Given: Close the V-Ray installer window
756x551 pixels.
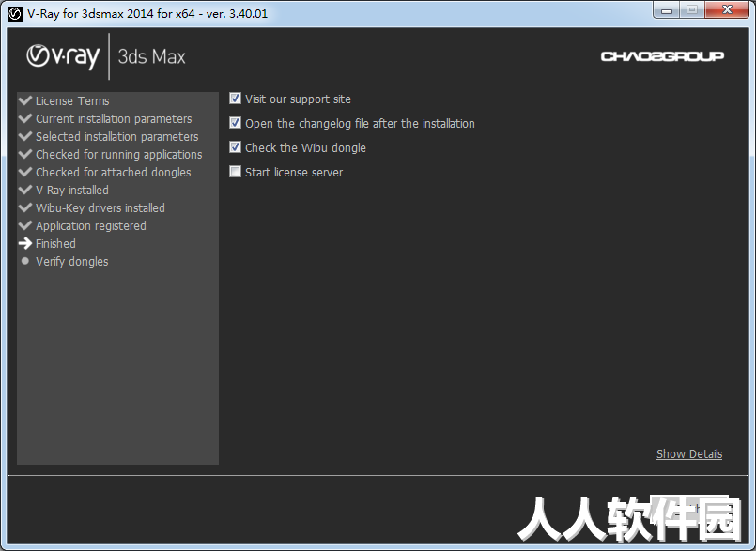Looking at the screenshot, I should [728, 10].
